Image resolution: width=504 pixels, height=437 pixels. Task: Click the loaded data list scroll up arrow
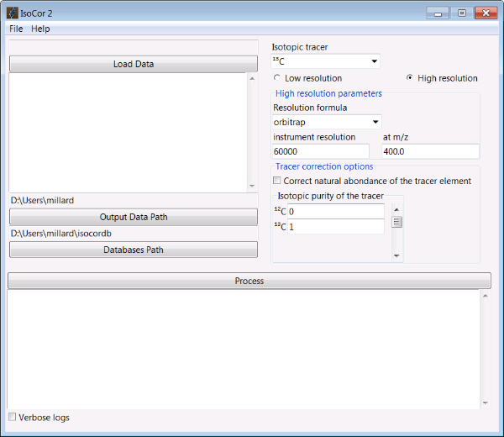(x=252, y=78)
